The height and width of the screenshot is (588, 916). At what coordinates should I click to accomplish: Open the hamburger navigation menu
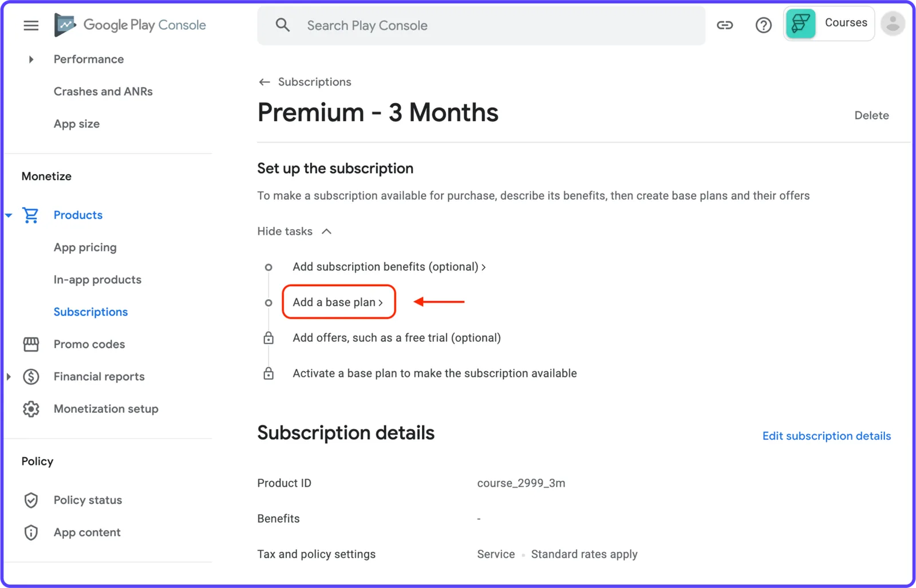31,25
